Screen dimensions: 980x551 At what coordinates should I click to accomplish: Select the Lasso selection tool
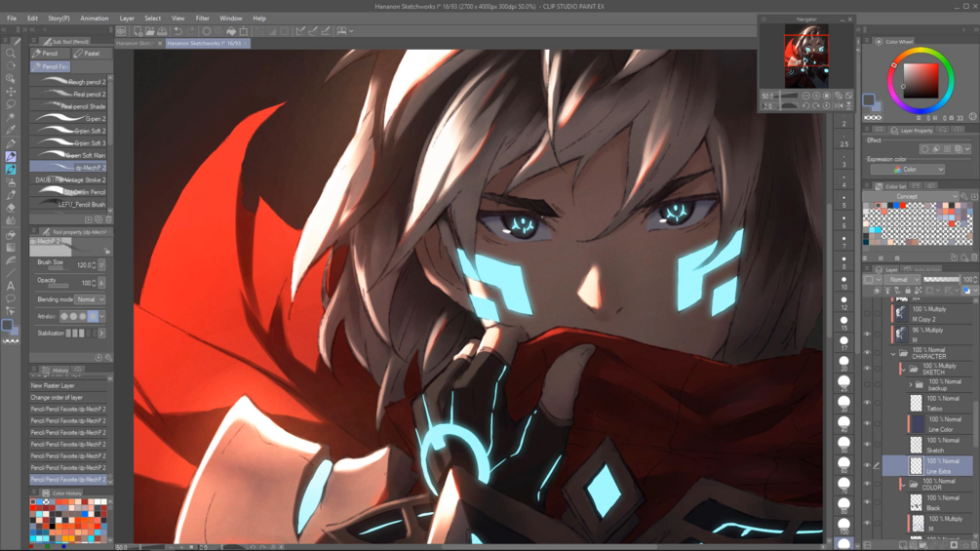point(11,104)
